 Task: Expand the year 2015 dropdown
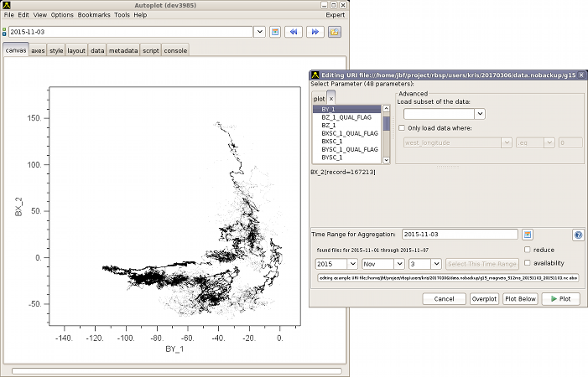tap(351, 264)
